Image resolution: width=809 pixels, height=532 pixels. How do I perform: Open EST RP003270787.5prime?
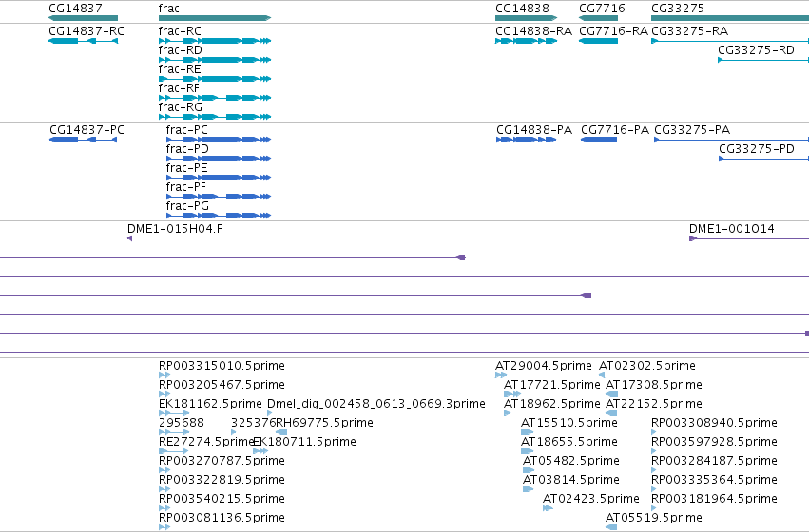[164, 470]
